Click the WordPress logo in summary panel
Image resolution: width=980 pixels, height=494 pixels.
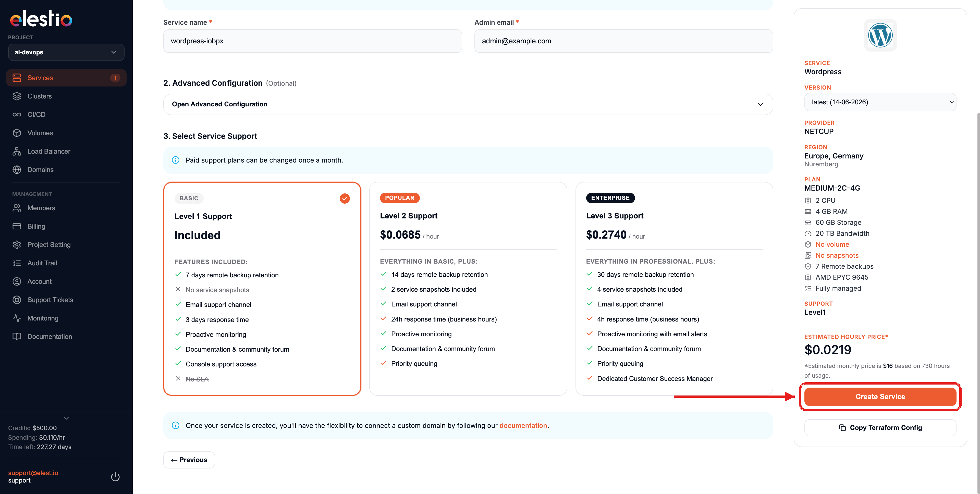click(880, 35)
